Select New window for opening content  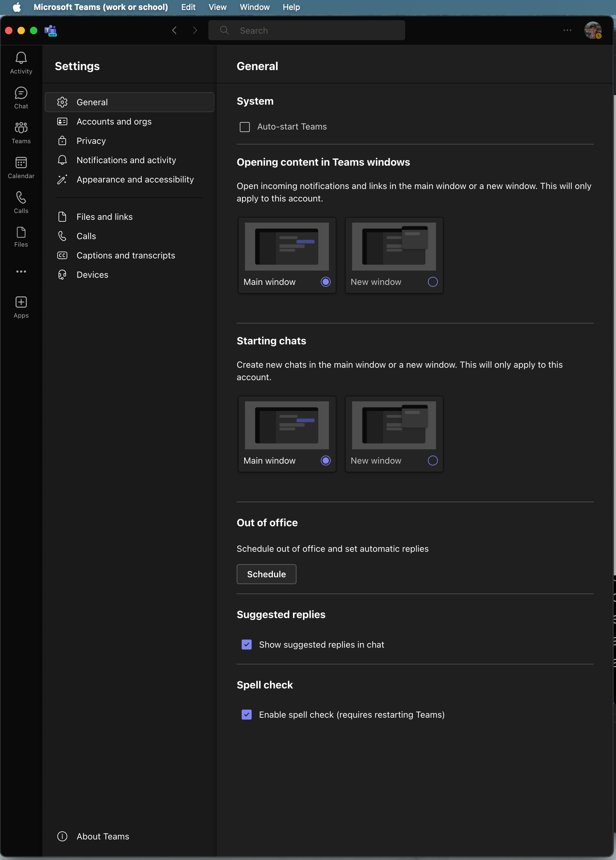[432, 282]
